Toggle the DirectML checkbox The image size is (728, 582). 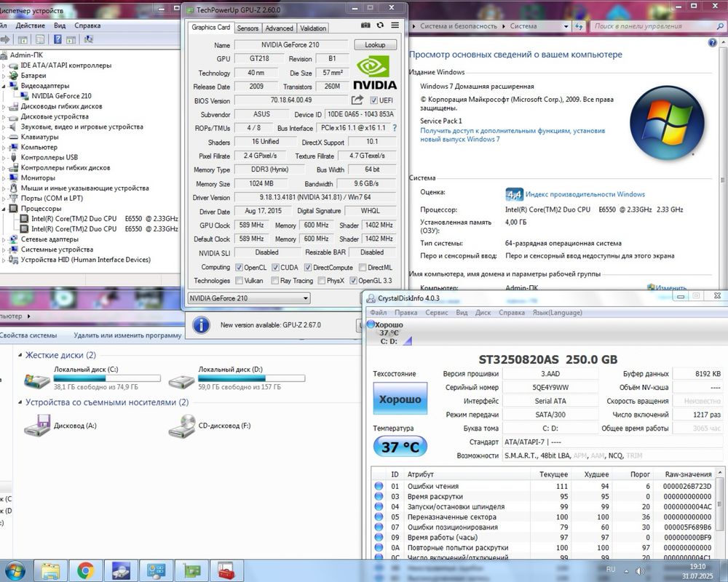pos(363,267)
